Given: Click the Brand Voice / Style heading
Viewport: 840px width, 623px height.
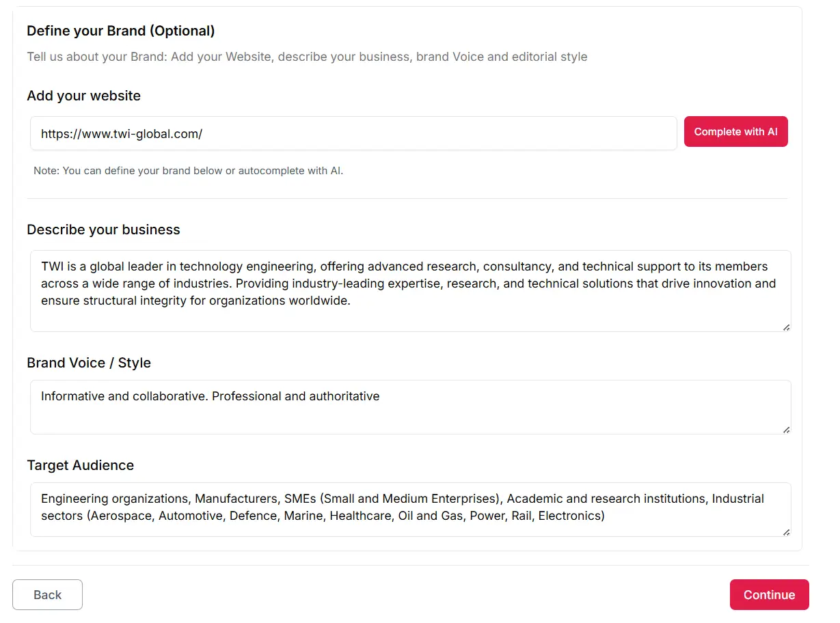Looking at the screenshot, I should tap(89, 363).
